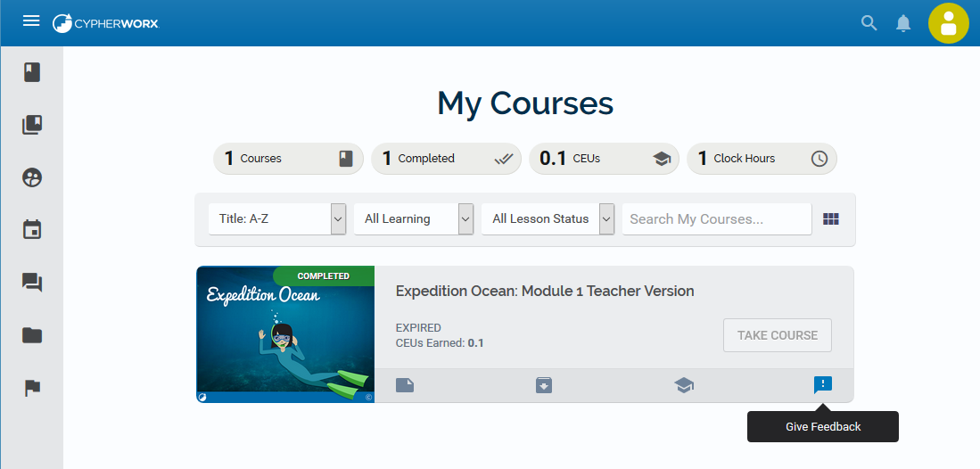Screen dimensions: 980x469
Task: Click the double-check icon in Completed pill
Action: tap(503, 159)
